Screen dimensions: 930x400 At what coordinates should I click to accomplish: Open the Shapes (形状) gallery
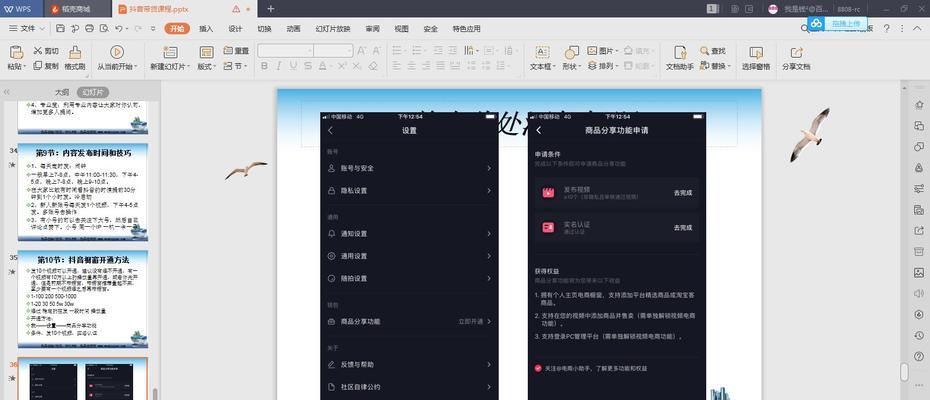571,58
